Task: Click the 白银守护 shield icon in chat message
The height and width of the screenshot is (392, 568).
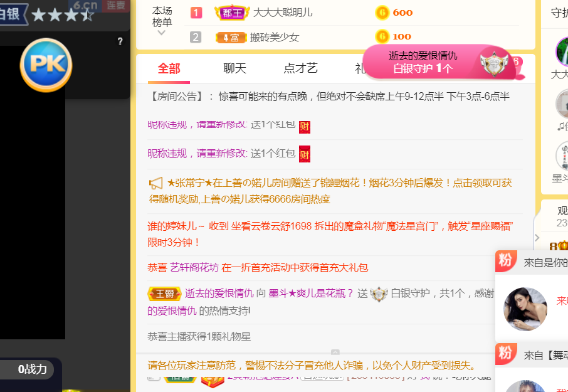Action: 379,294
